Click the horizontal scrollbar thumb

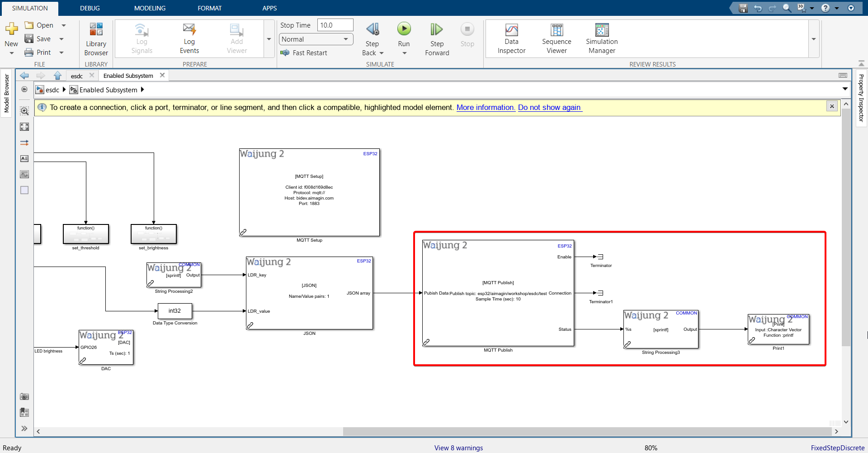[x=587, y=431]
